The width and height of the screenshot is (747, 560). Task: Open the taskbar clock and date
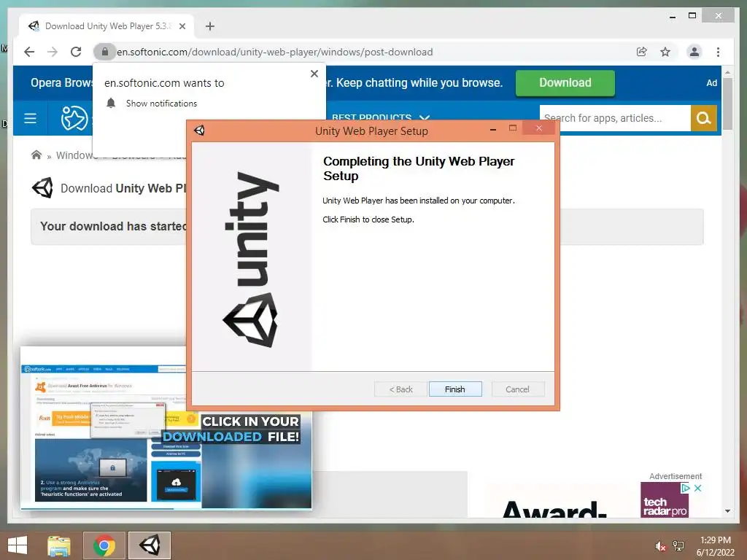[715, 546]
